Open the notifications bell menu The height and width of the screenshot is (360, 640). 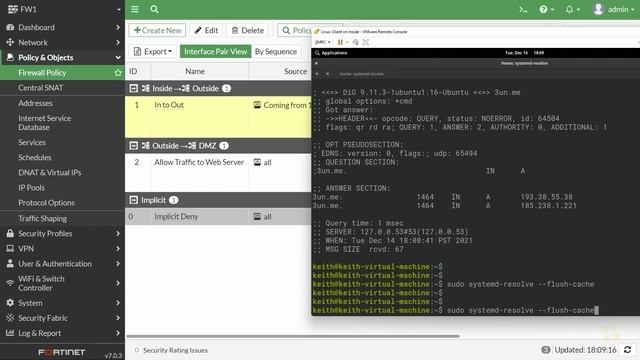pos(572,9)
